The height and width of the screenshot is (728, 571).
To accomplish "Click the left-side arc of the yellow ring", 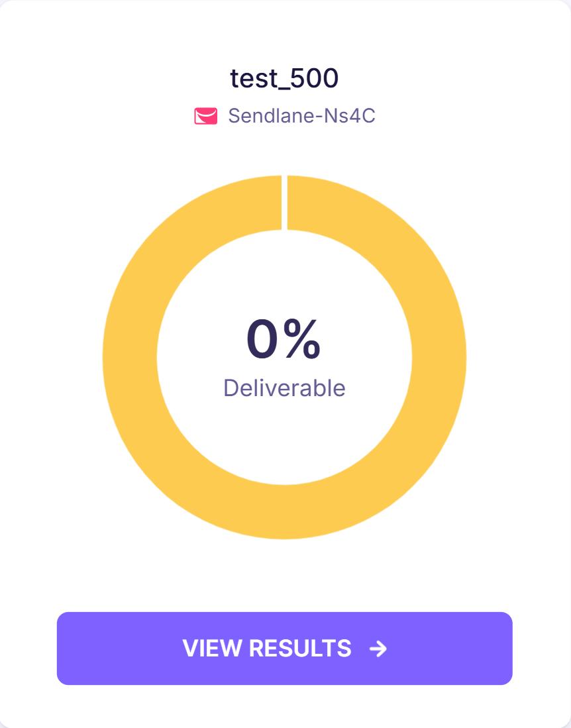I will pyautogui.click(x=130, y=358).
